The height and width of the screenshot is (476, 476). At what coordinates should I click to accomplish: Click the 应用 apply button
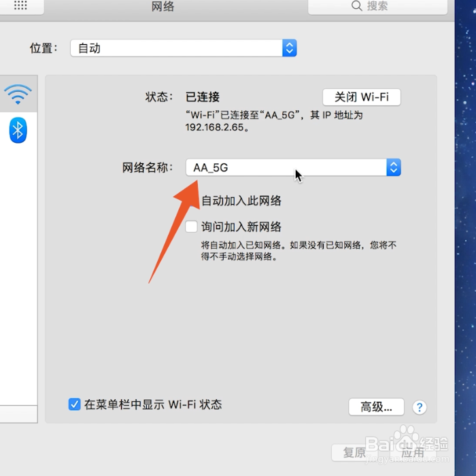pos(413,453)
